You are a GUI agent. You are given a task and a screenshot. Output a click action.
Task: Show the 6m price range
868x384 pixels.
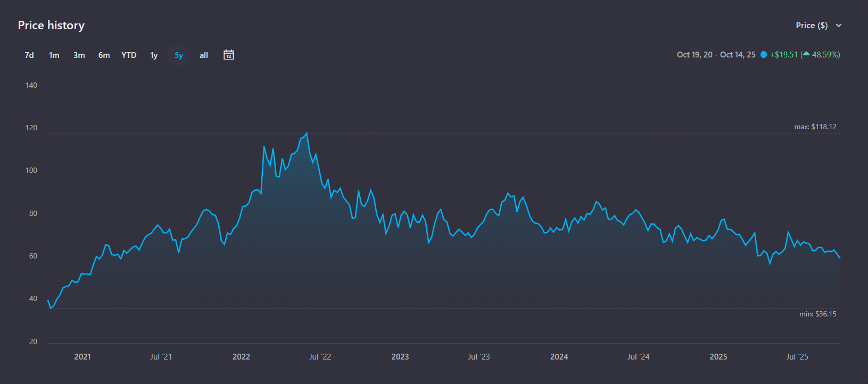pos(104,55)
